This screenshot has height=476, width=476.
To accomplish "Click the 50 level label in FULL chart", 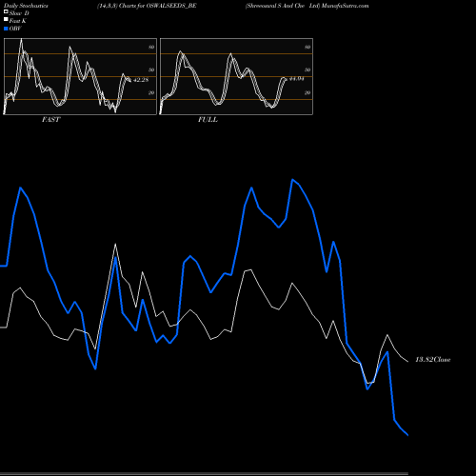I will pyautogui.click(x=307, y=69).
